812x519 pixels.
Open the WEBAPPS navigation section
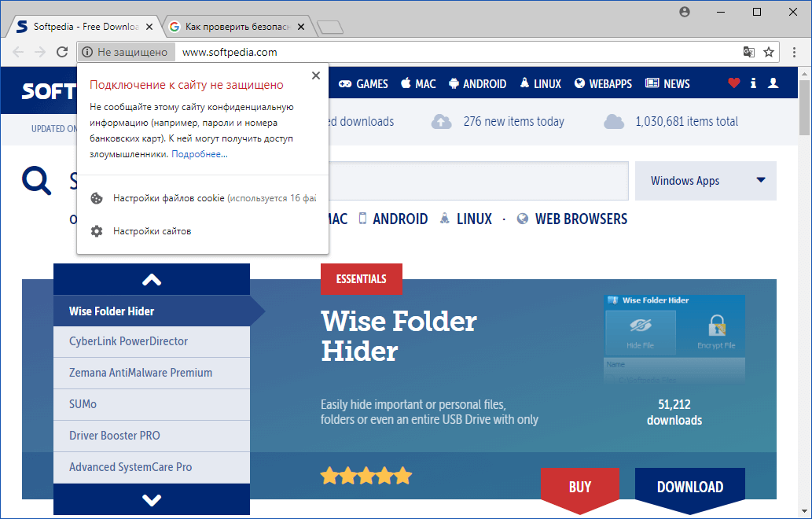[604, 83]
